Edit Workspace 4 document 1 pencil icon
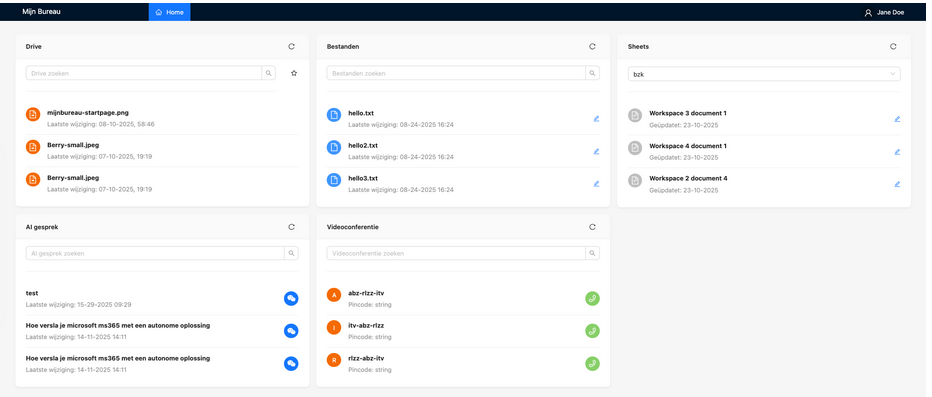 coord(897,152)
